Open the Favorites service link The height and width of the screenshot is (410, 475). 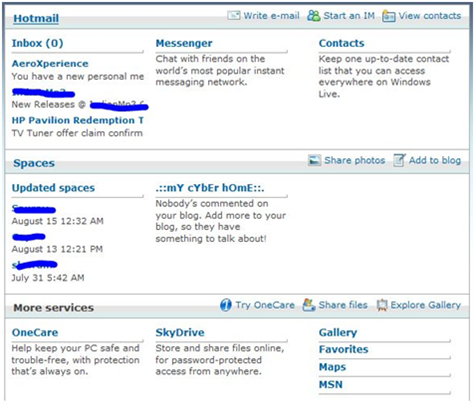click(343, 349)
